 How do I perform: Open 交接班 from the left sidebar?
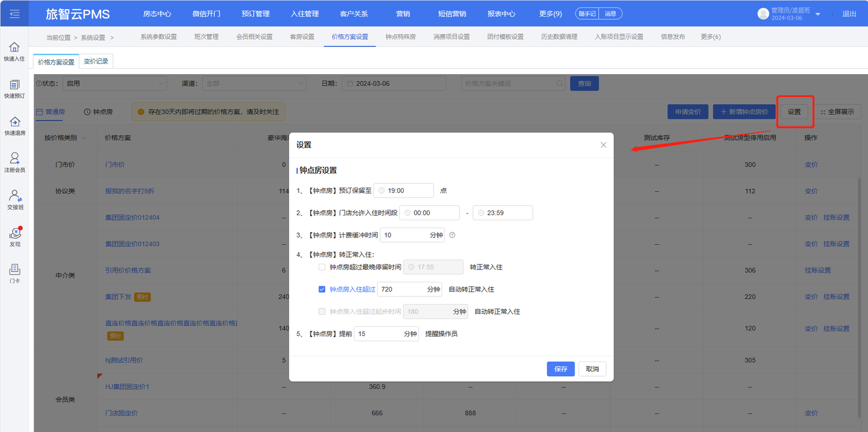[15, 200]
